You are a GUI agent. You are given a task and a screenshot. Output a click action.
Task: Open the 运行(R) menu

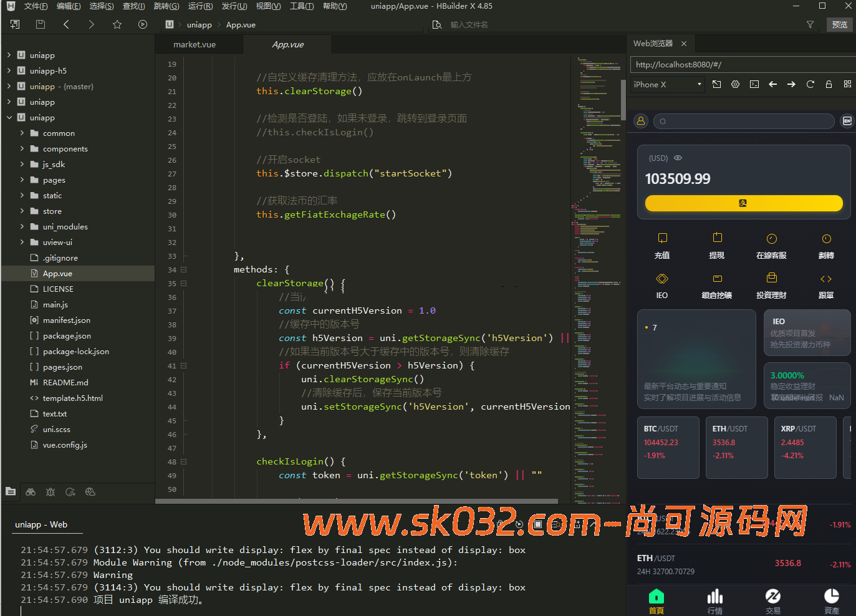[200, 6]
